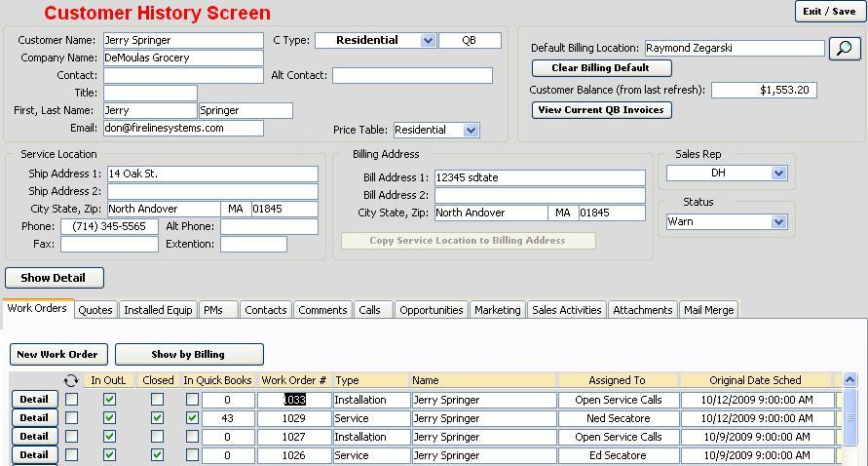Click the New Work Order button
The height and width of the screenshot is (466, 868).
(57, 355)
